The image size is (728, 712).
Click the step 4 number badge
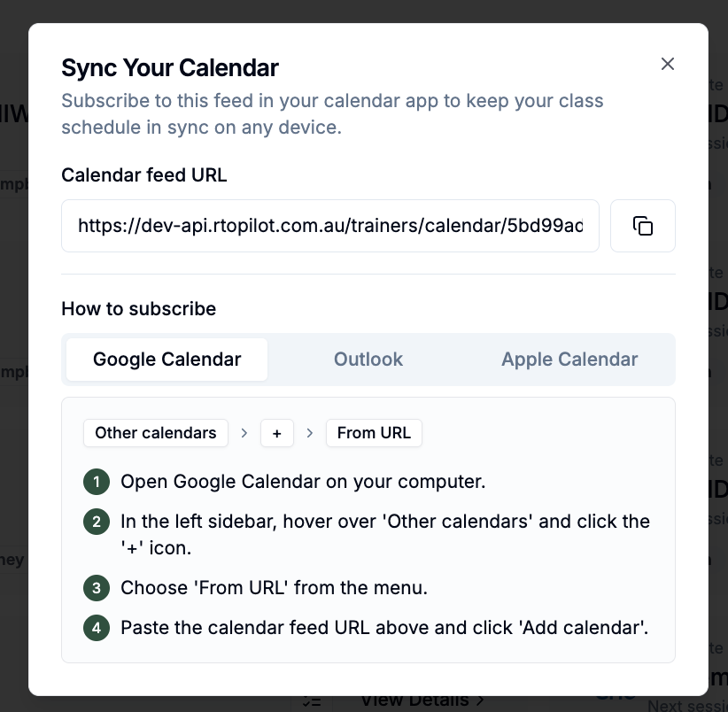pos(97,628)
